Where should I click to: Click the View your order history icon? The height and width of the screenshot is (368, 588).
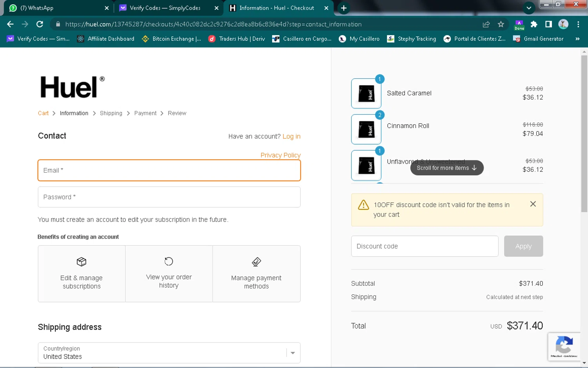(x=169, y=261)
